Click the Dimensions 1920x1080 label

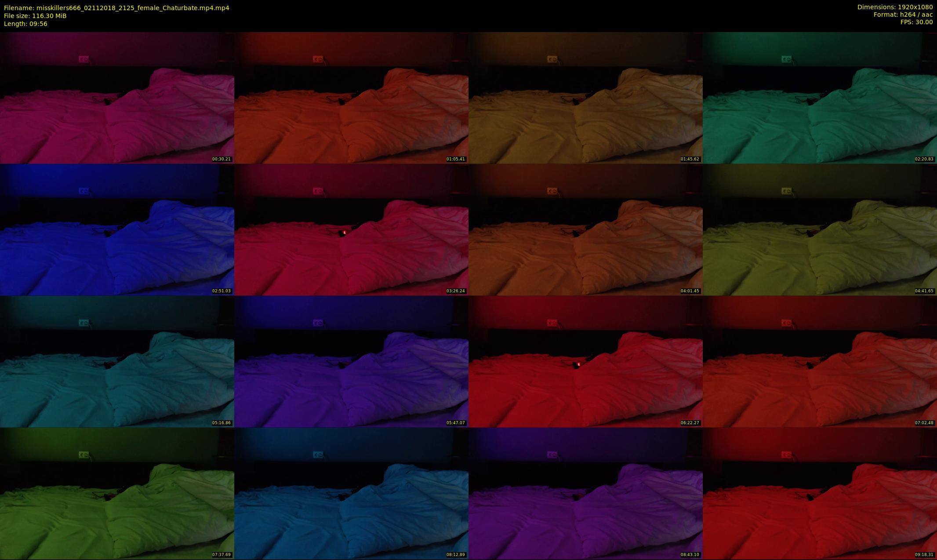[895, 7]
